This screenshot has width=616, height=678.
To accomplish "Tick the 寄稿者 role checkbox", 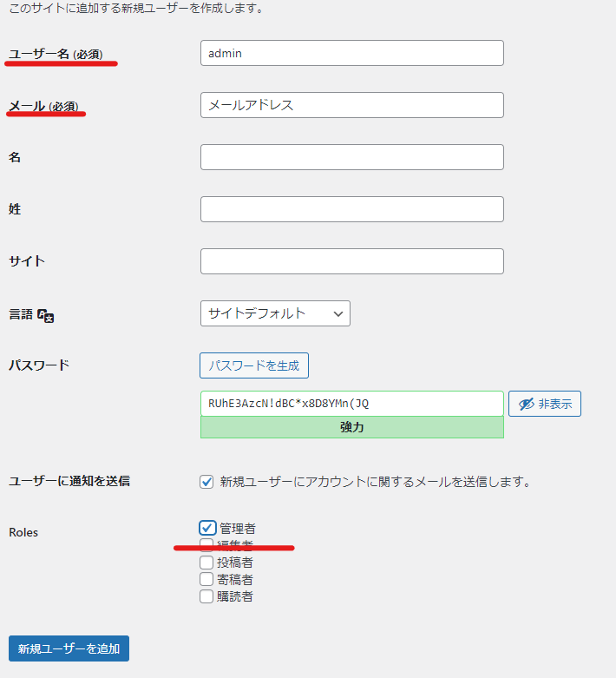I will (x=206, y=579).
